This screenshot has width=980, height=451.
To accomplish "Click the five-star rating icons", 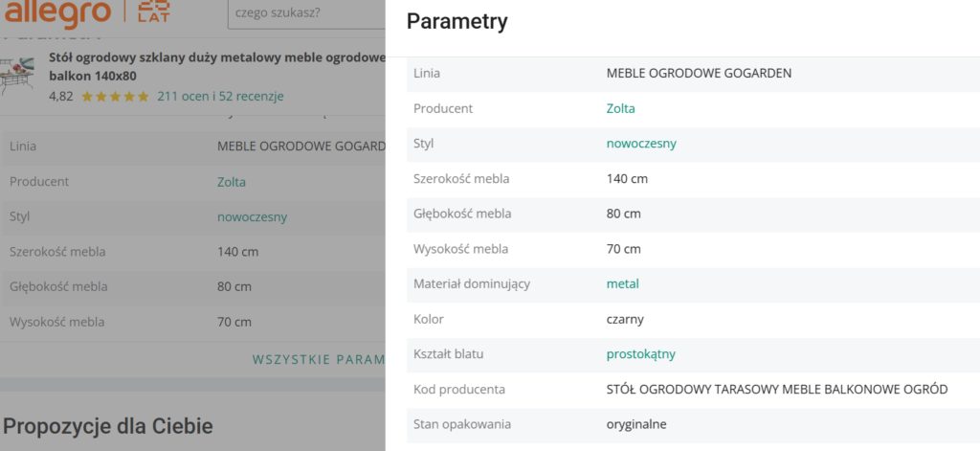I will point(115,97).
